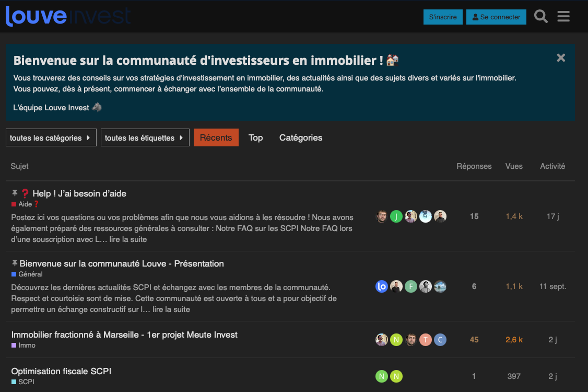This screenshot has height=392, width=588.
Task: Open the hamburger menu icon
Action: (563, 17)
